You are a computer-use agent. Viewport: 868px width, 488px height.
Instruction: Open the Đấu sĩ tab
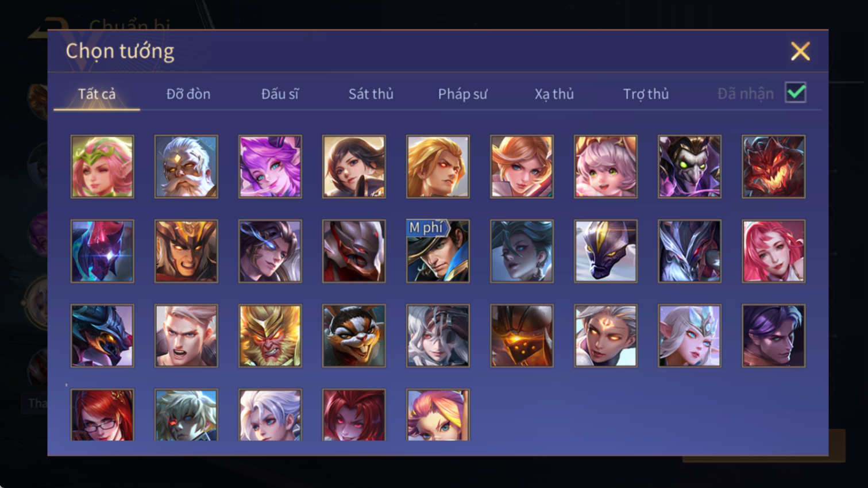click(x=280, y=94)
